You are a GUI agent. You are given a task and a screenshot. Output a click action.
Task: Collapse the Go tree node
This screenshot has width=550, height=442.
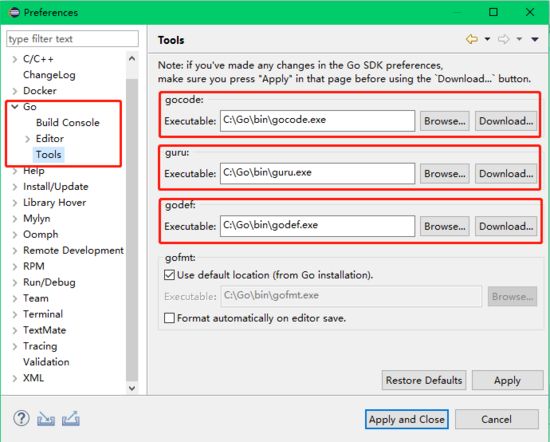pos(15,107)
